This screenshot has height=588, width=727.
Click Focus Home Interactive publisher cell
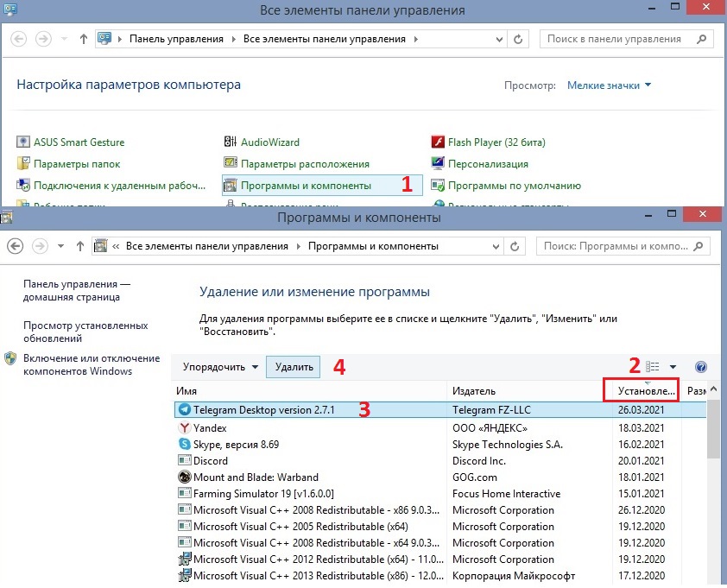click(506, 493)
